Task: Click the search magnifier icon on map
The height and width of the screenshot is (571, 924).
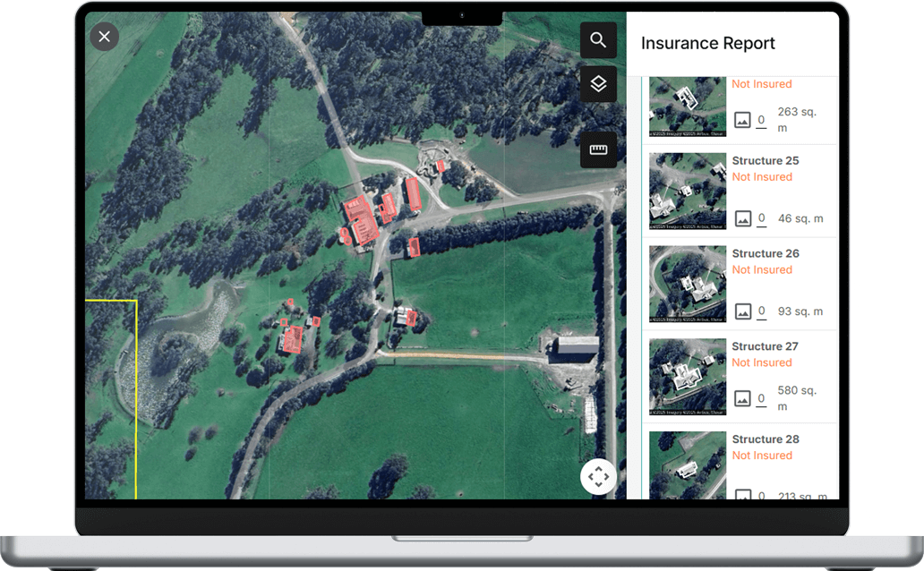Action: pyautogui.click(x=598, y=40)
